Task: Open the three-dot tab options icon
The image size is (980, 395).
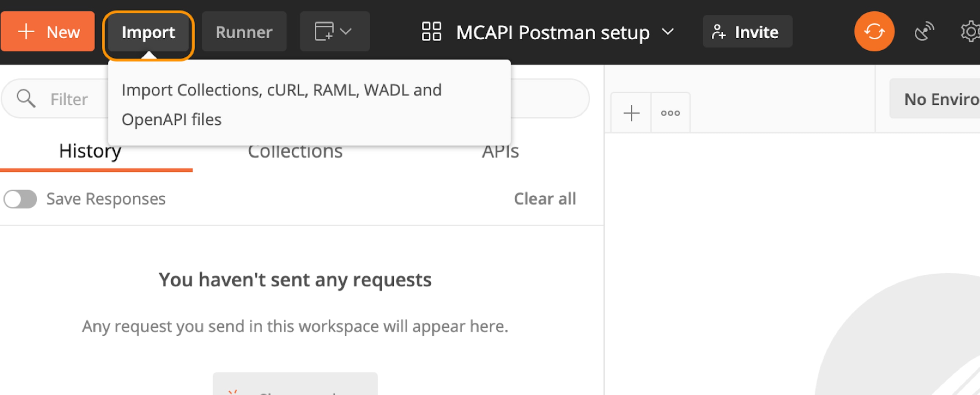Action: tap(670, 113)
